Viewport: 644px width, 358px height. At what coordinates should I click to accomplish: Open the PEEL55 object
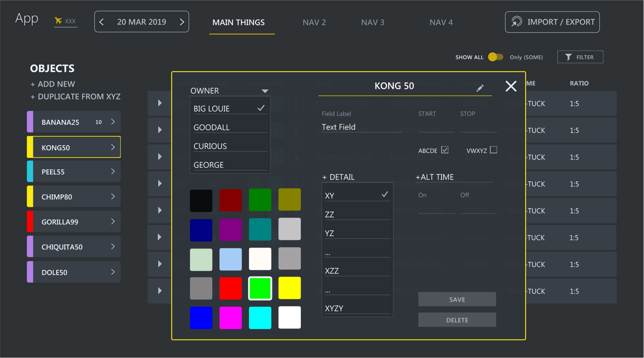click(74, 172)
